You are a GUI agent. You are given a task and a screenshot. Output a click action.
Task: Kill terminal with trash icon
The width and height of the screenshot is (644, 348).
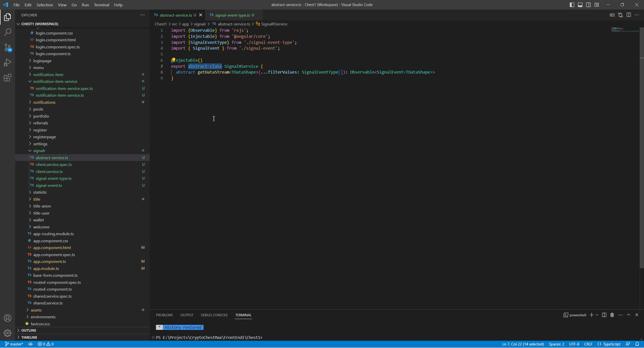[612, 315]
